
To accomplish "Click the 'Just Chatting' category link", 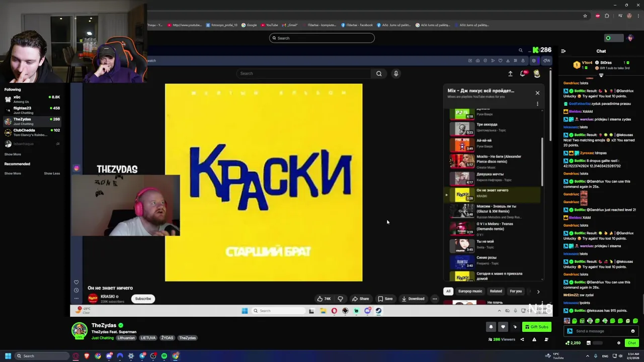I will 103,338.
